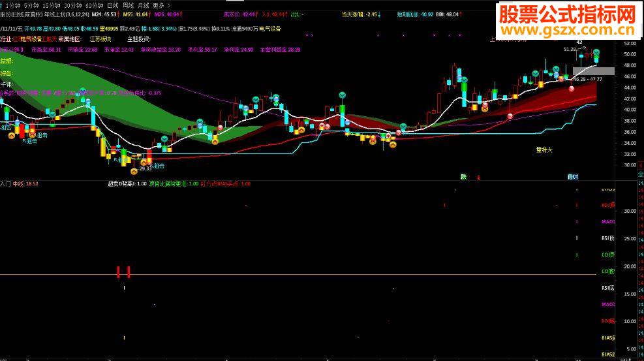The width and height of the screenshot is (644, 361).
Task: Click the 52.00 price axis label
Action: click(x=630, y=43)
